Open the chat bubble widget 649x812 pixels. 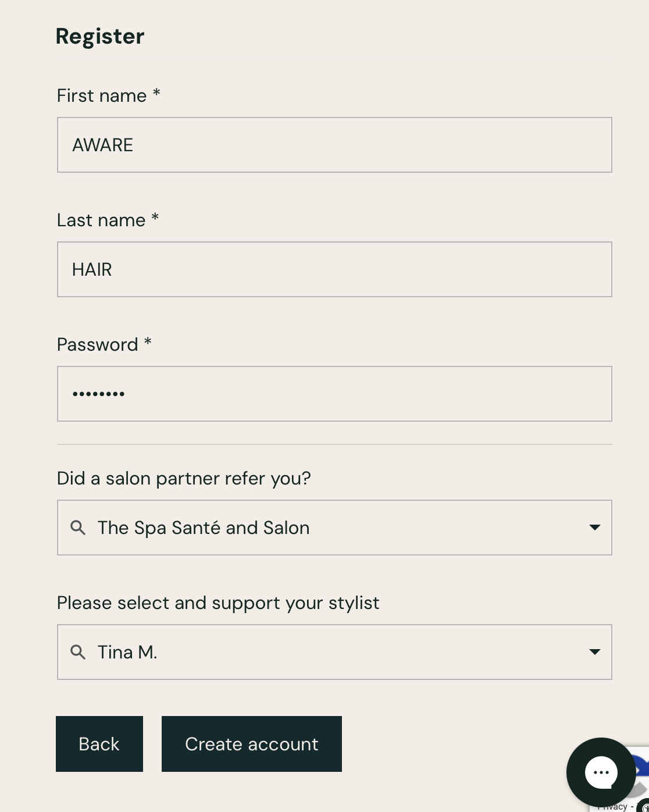tap(601, 772)
